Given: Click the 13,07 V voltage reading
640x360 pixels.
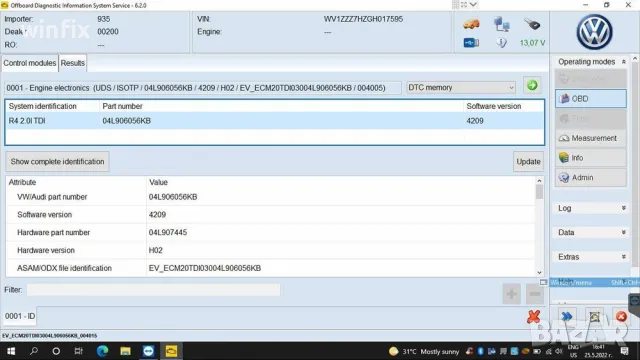Looking at the screenshot, I should point(532,43).
